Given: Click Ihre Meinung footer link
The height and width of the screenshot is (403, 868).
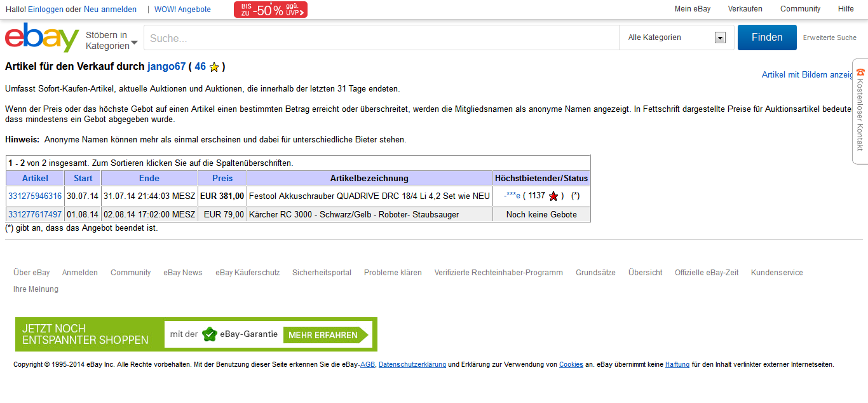Looking at the screenshot, I should click(x=36, y=289).
